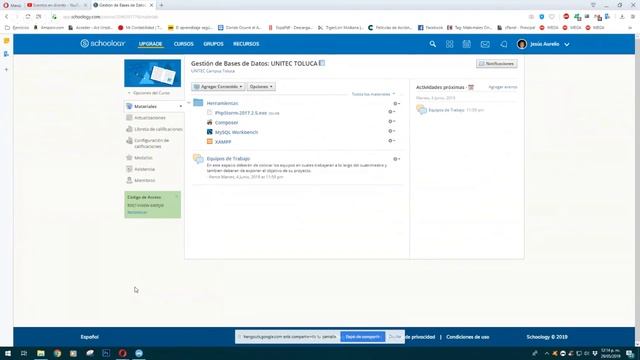This screenshot has width=640, height=360.
Task: Open the apps grid icon in header
Action: click(x=449, y=44)
